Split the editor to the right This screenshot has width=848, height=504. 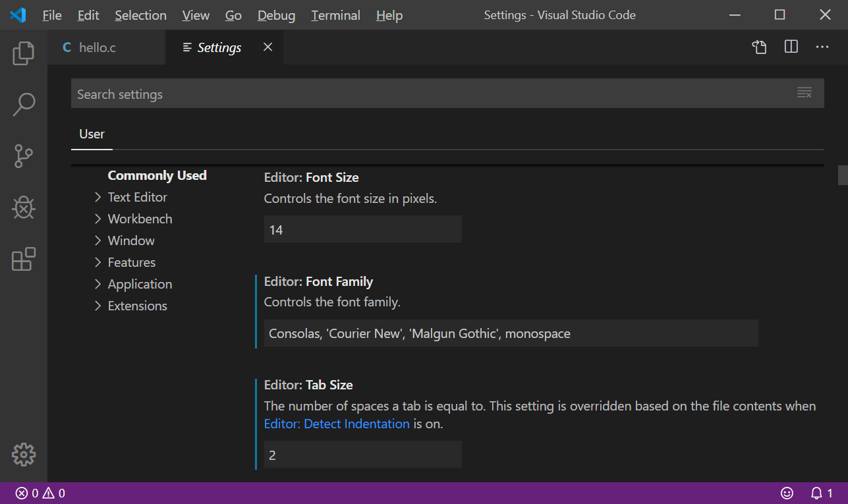791,47
